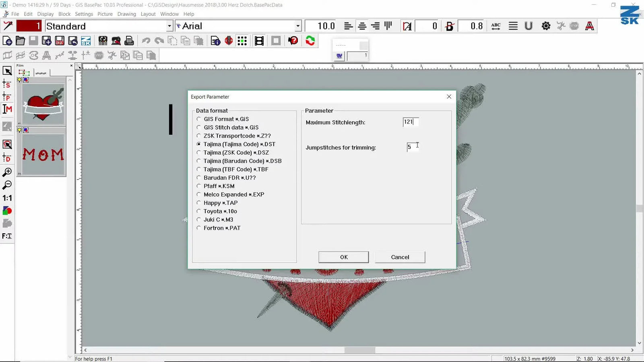Image resolution: width=644 pixels, height=362 pixels.
Task: Confirm export with OK button
Action: [343, 257]
